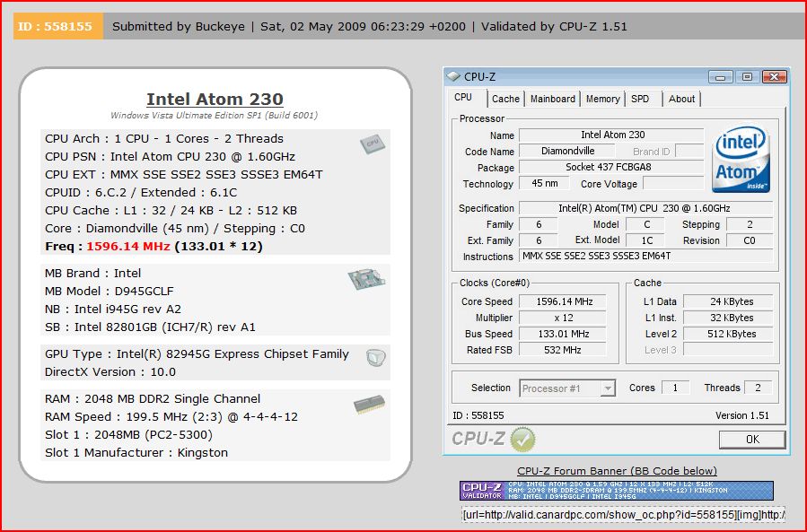Viewport: 807px width, 532px height.
Task: Click the CPUID : 6.C.2 line
Action: (x=141, y=193)
